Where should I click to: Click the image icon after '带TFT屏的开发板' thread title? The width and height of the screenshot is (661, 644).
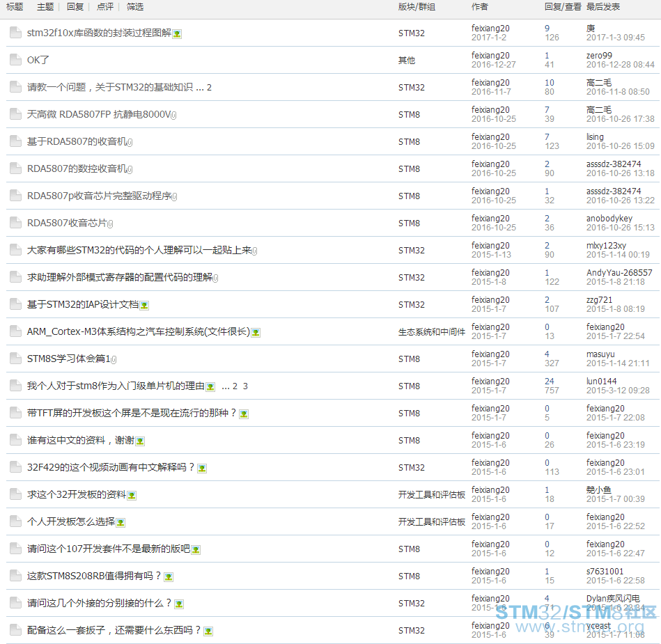click(x=244, y=414)
